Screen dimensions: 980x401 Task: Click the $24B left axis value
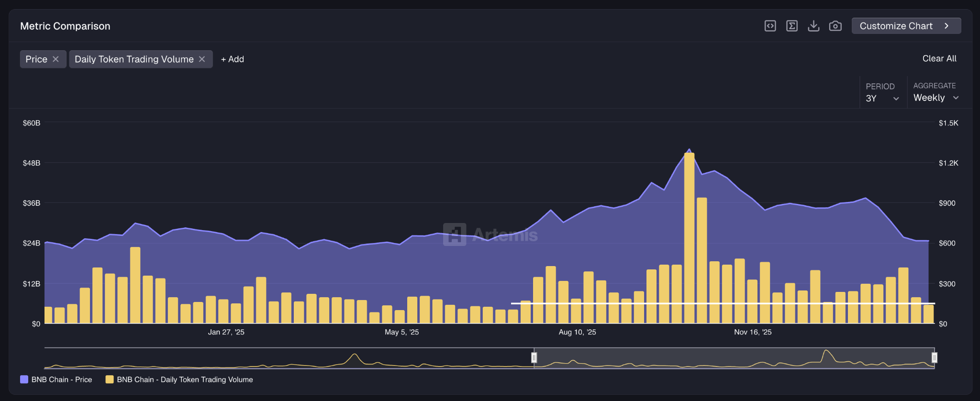[32, 243]
